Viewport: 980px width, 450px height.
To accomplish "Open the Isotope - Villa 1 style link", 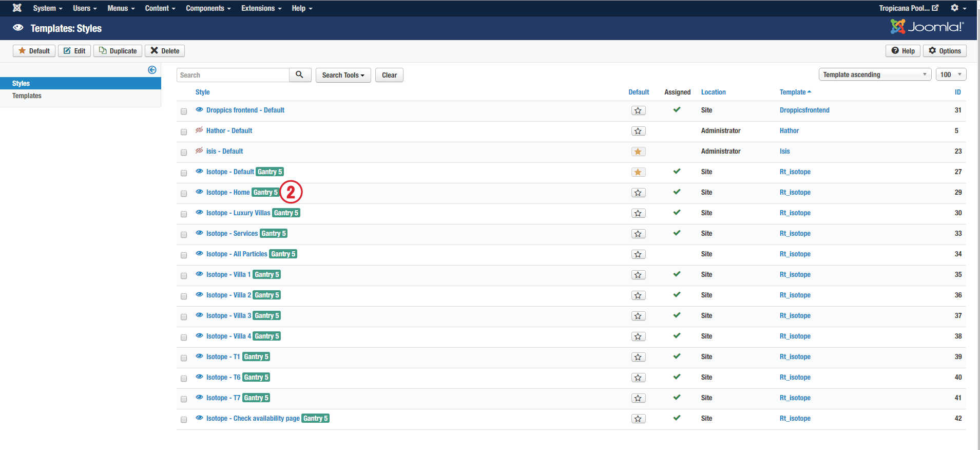I will [x=228, y=274].
